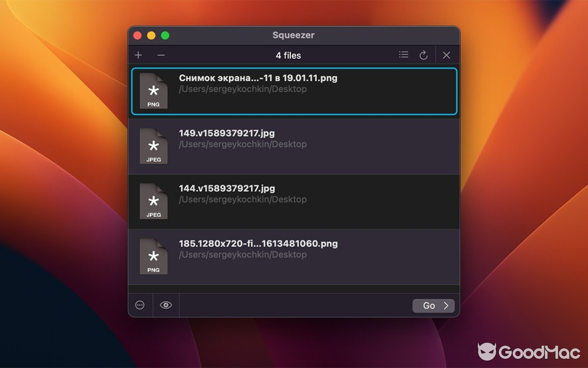Click the clear all files X icon

(x=446, y=55)
